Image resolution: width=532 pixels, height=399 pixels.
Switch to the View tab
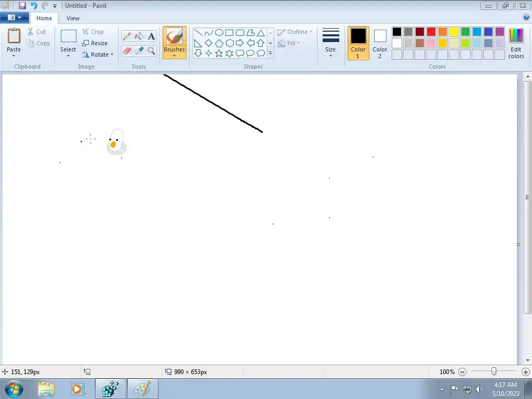73,18
